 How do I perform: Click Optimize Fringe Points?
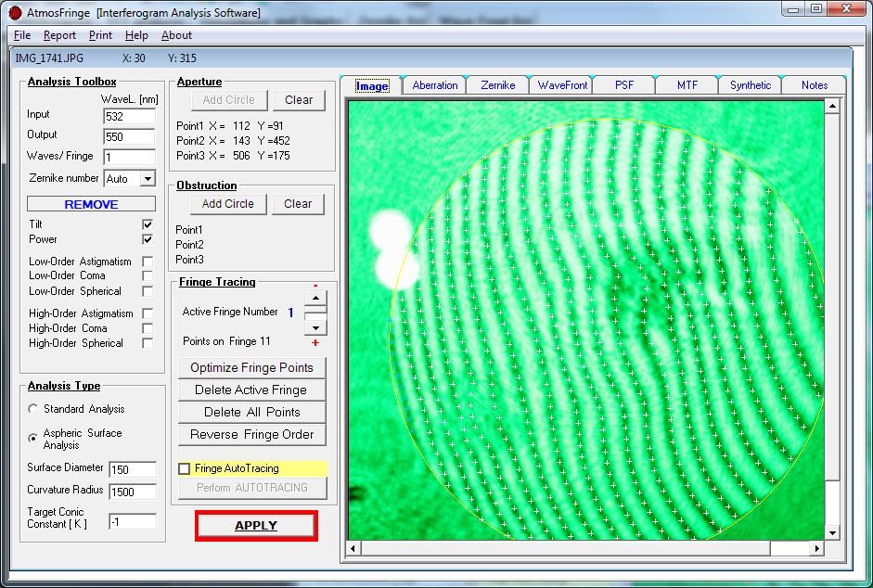pyautogui.click(x=251, y=368)
